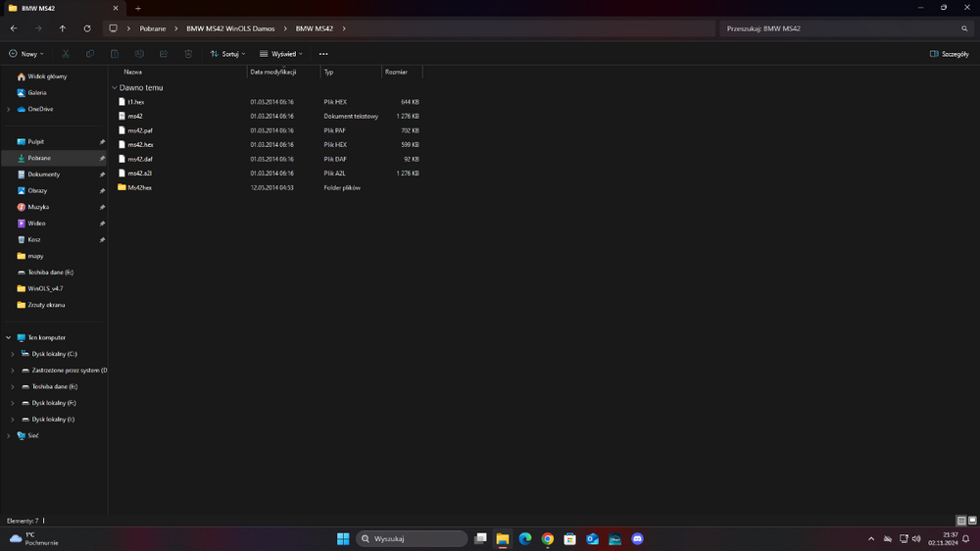980x551 pixels.
Task: Go up one folder level arrow
Action: (63, 28)
